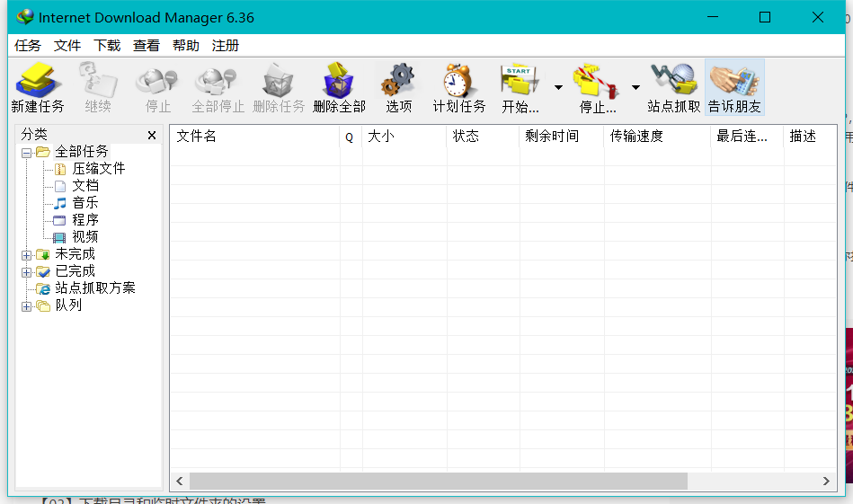
Task: Select 全部任务 folder in category tree
Action: [82, 151]
